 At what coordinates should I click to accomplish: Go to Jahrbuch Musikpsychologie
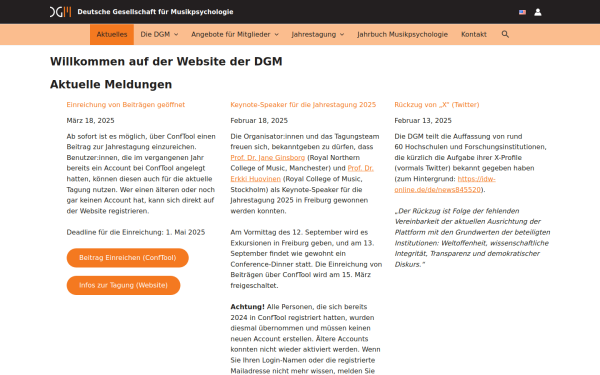click(403, 34)
